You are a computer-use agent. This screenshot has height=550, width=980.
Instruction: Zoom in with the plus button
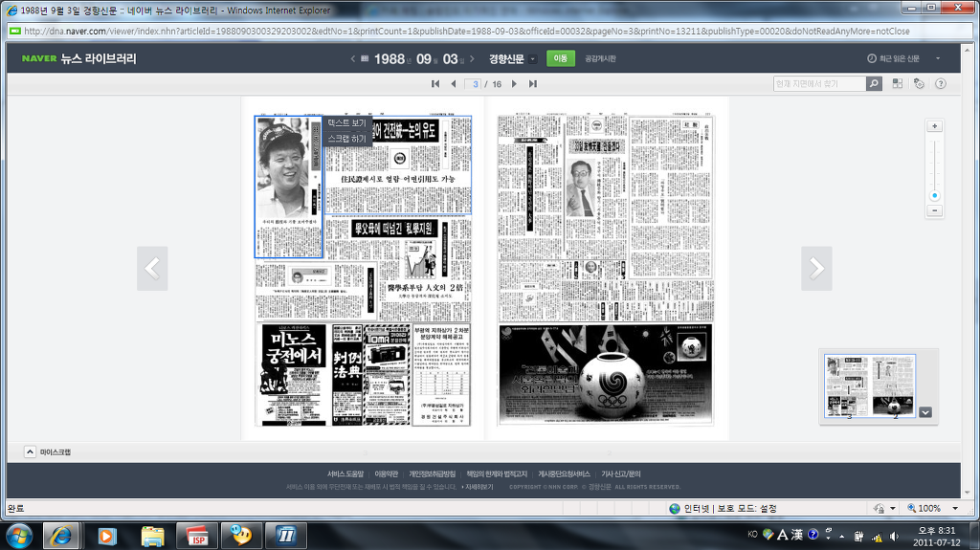[934, 126]
